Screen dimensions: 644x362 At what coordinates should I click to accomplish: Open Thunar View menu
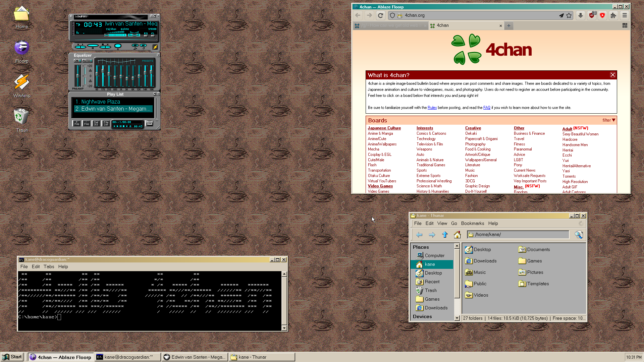click(x=442, y=223)
